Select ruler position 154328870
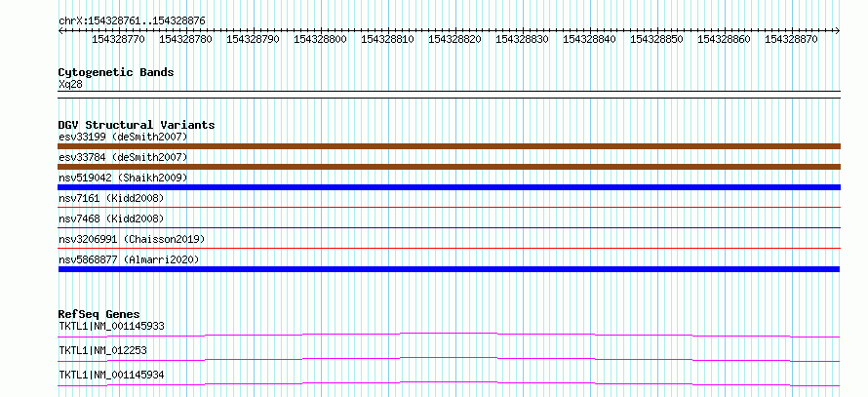This screenshot has width=868, height=397. coord(791,39)
